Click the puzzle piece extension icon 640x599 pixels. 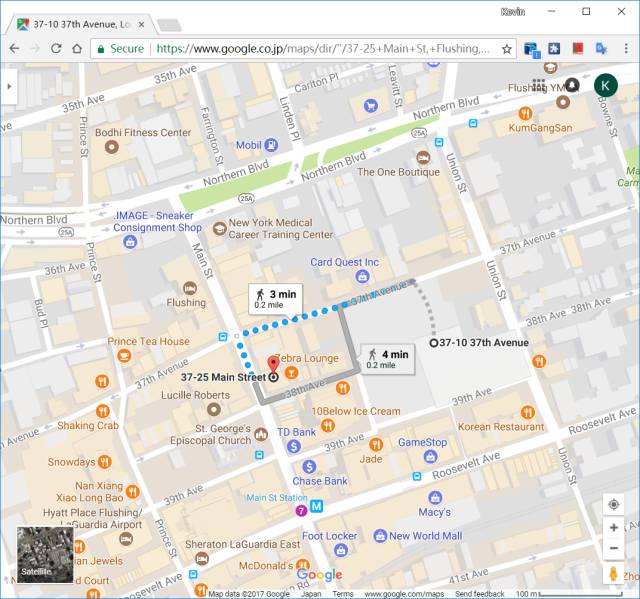(554, 49)
